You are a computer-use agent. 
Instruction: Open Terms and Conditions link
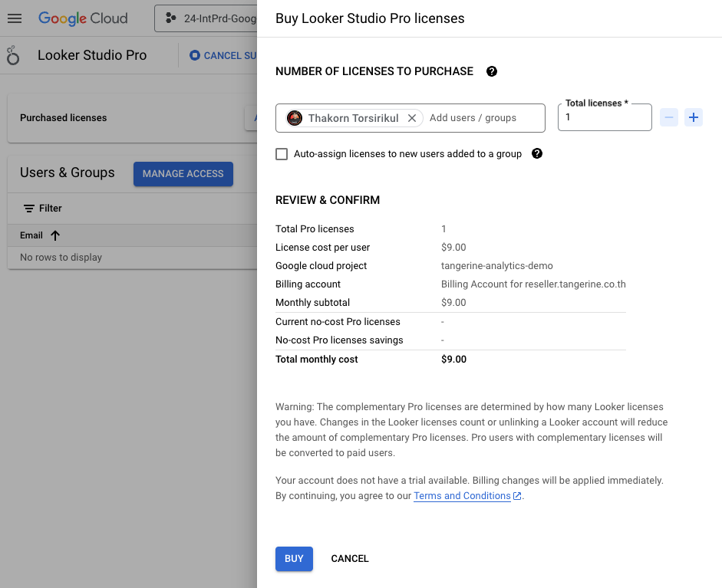[x=462, y=495]
